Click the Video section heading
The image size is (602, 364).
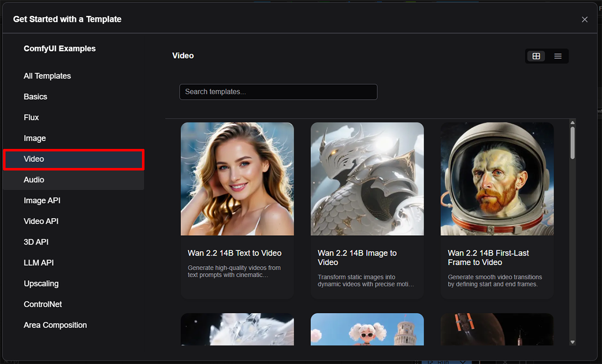(x=183, y=56)
